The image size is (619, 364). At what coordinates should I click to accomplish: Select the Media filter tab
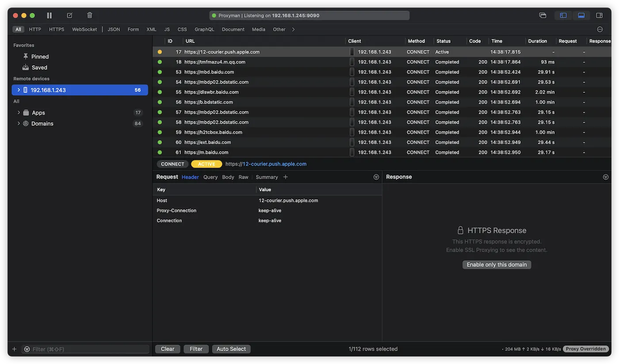tap(259, 30)
